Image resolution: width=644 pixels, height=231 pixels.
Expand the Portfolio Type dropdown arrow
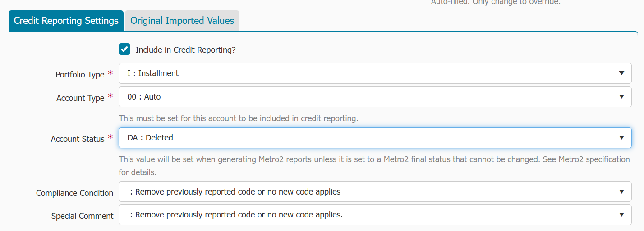(621, 73)
